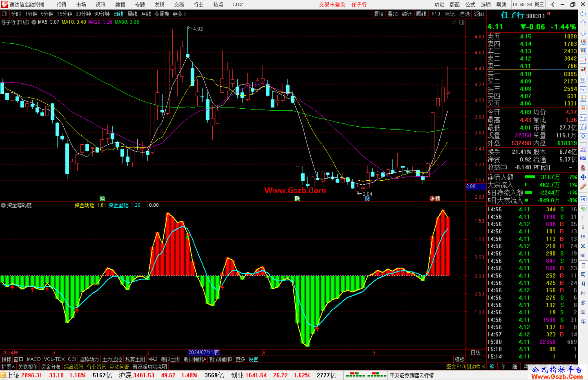The width and height of the screenshot is (588, 380).
Task: Click the 画线 drawing button
Action: click(421, 14)
